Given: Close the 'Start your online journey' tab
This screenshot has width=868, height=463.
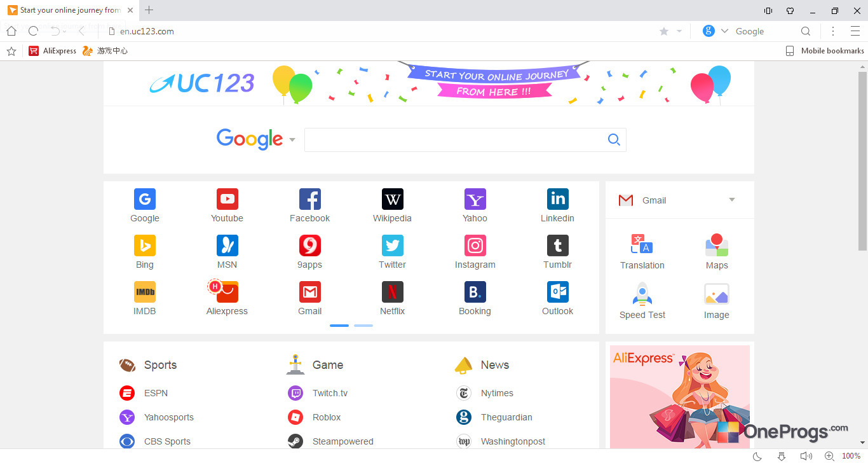Looking at the screenshot, I should click(x=130, y=10).
